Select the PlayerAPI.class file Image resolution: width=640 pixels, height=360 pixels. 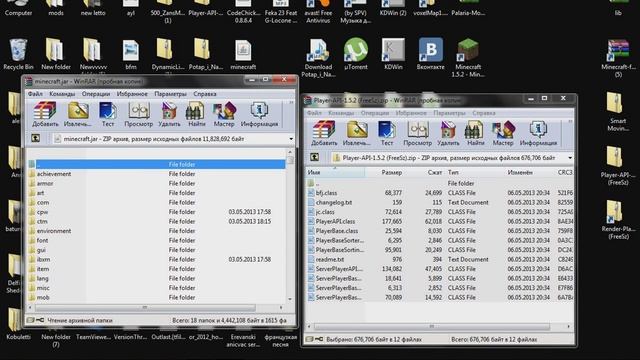(440, 221)
